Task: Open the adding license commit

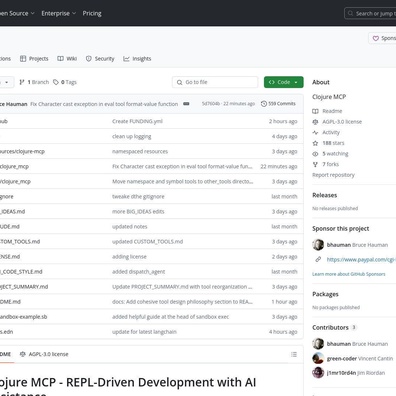Action: tap(129, 256)
